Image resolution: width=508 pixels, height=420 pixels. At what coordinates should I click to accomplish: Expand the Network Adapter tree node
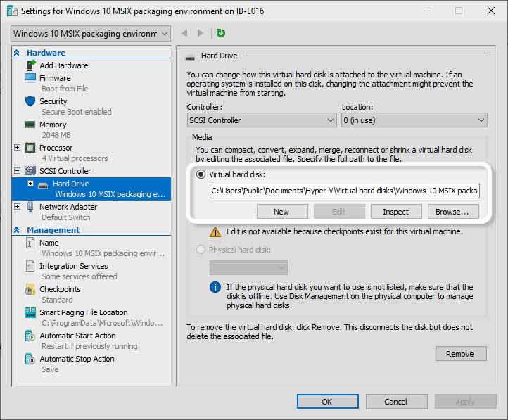click(x=17, y=206)
